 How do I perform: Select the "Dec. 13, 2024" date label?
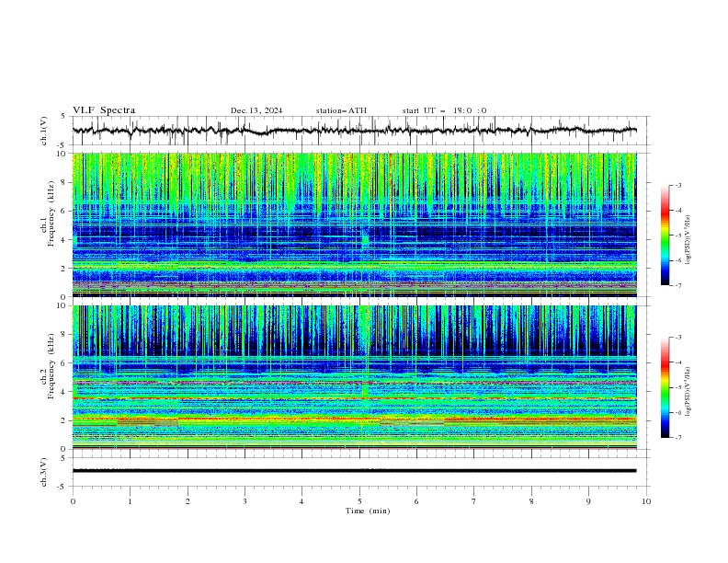[x=256, y=110]
